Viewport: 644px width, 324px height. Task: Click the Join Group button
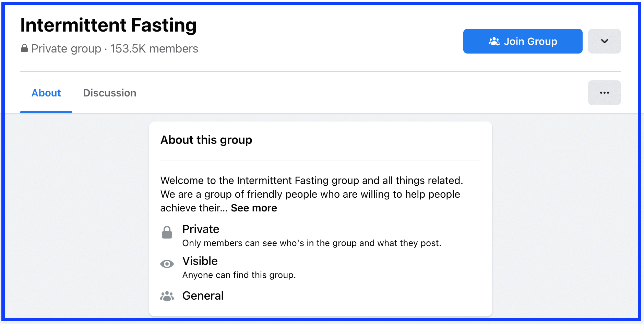pyautogui.click(x=523, y=41)
